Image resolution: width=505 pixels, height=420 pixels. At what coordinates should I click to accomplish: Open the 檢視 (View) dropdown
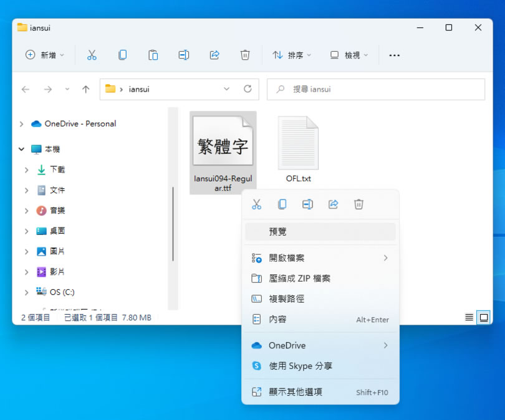point(349,55)
